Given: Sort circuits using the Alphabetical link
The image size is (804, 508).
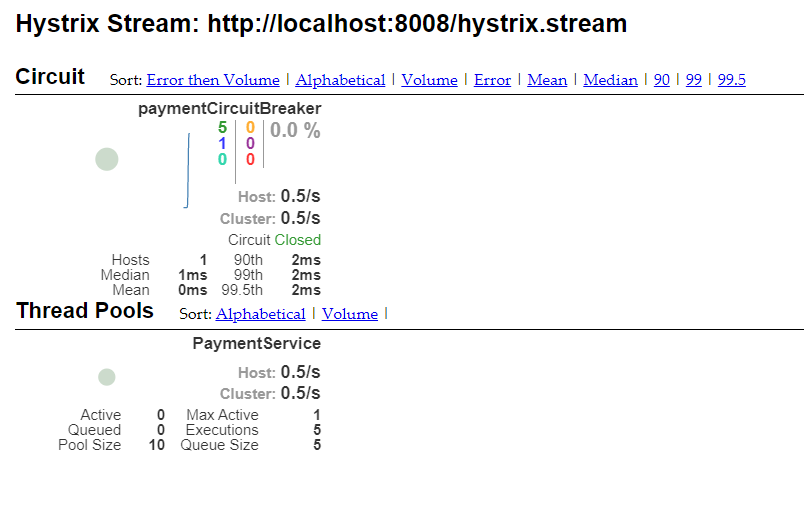Looking at the screenshot, I should (x=340, y=80).
